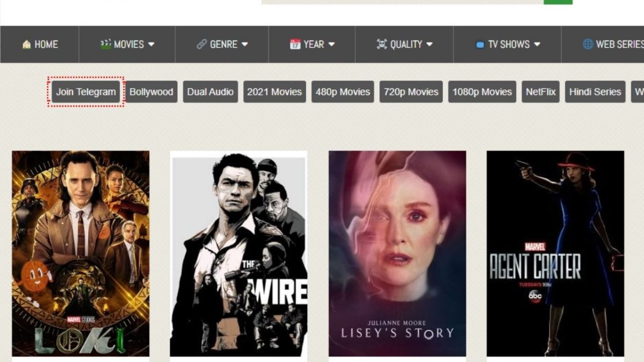Open The Wire poster thumbnail
This screenshot has width=644, height=362.
(x=238, y=254)
